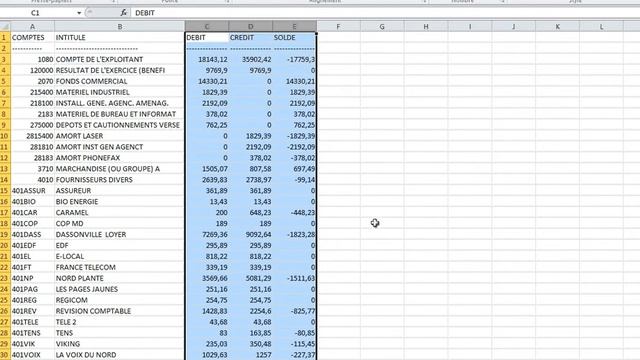Select cell VIKING
Image resolution: width=640 pixels, height=360 pixels.
click(120, 344)
